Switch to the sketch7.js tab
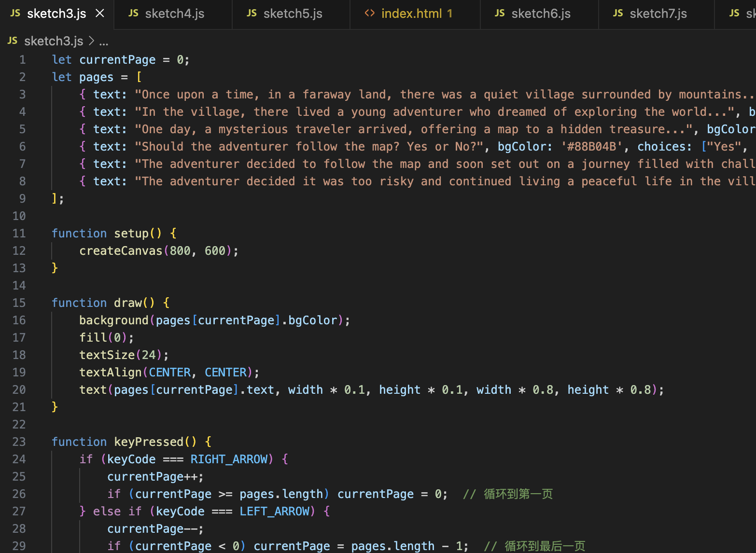Image resolution: width=756 pixels, height=553 pixels. (x=658, y=14)
